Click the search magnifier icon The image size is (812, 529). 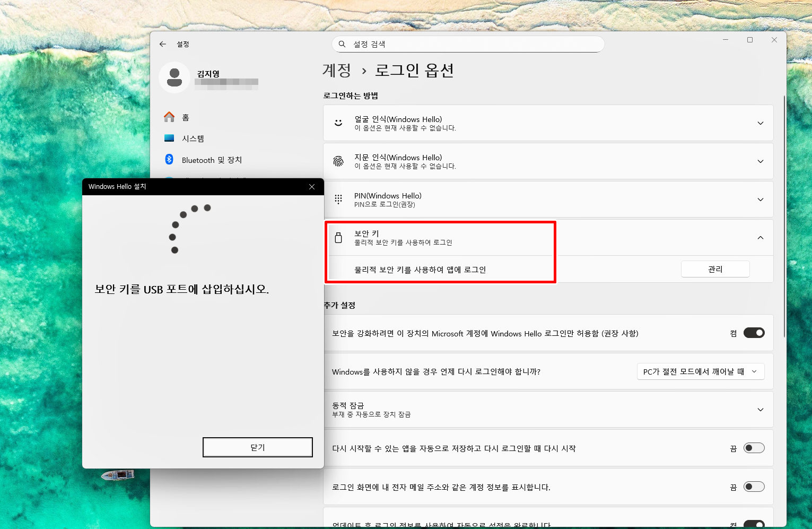tap(342, 44)
